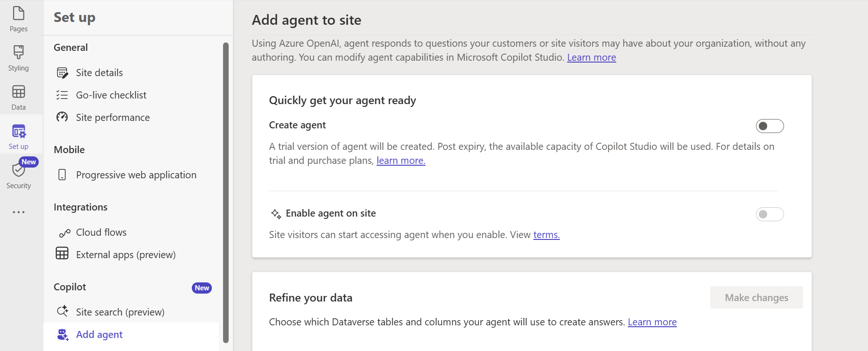Click Learn more in the page description

(x=591, y=57)
